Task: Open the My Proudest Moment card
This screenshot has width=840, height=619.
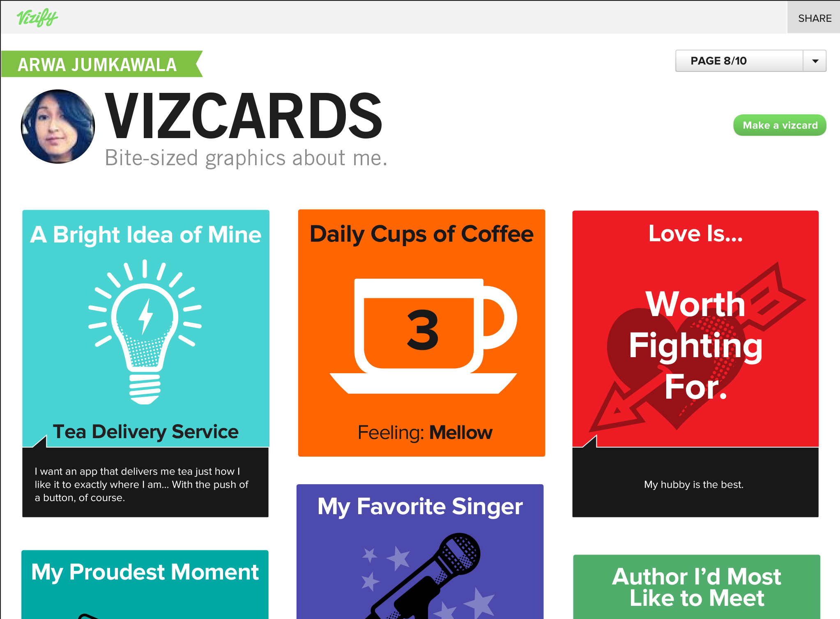Action: point(145,584)
